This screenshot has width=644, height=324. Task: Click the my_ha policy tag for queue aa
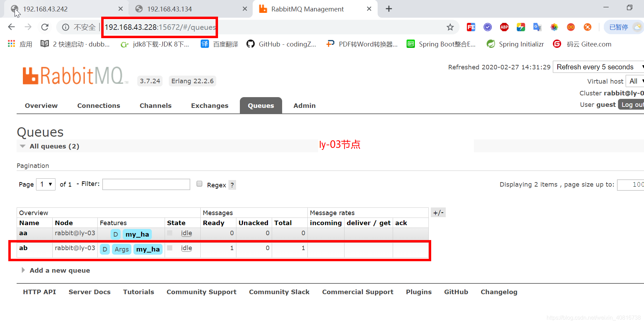pos(137,234)
